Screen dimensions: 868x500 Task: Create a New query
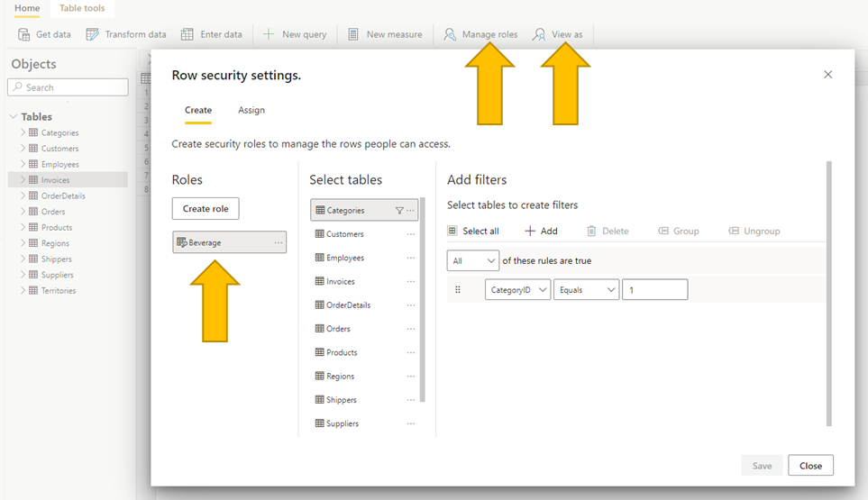294,34
